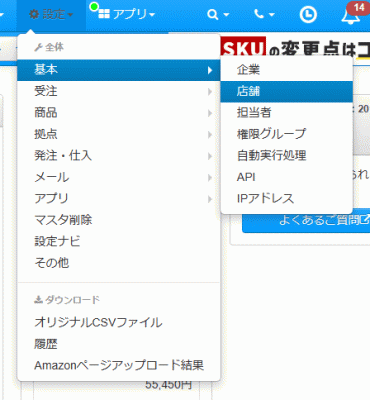Viewport: 370px width, 400px height.
Task: Open the notification bell with badge 14
Action: click(x=351, y=15)
